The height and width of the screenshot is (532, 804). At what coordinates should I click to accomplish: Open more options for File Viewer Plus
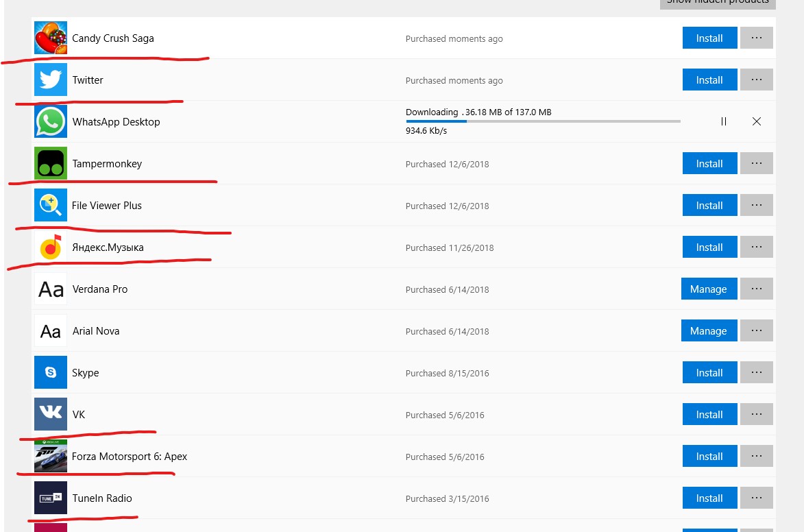pos(756,205)
